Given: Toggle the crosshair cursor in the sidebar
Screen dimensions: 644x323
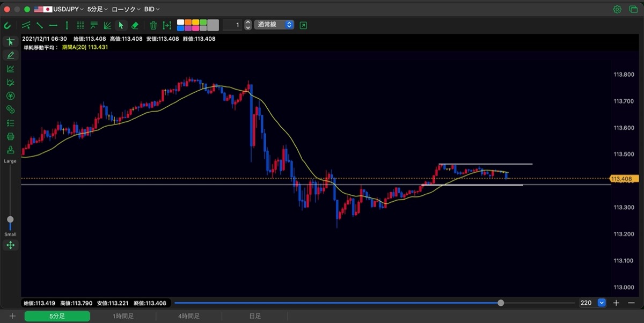Looking at the screenshot, I should tap(10, 42).
